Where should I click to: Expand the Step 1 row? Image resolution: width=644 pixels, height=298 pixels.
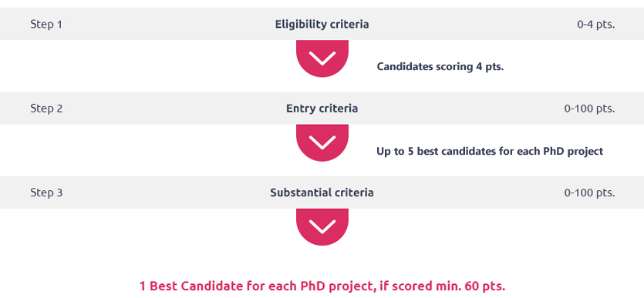point(322,24)
